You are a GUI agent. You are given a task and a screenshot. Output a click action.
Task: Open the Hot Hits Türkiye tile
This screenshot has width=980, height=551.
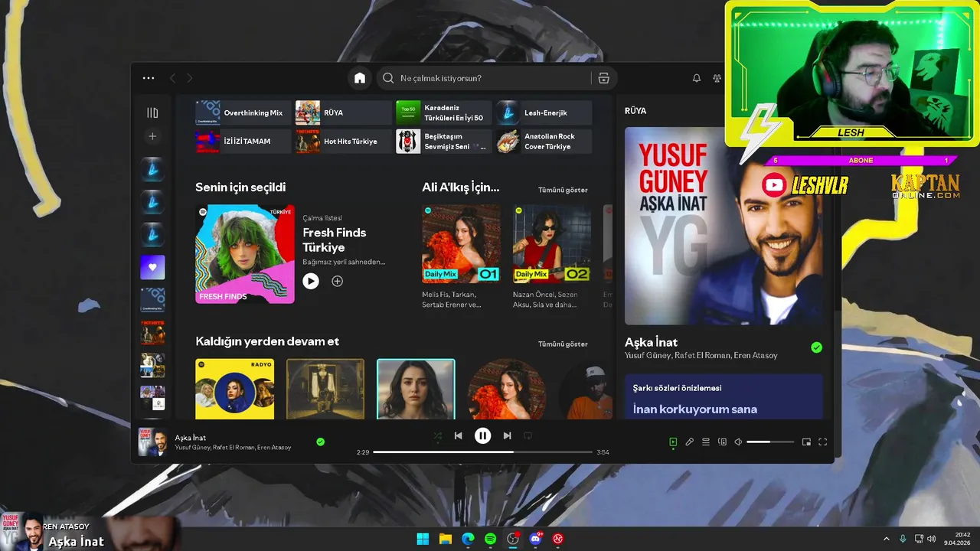(344, 142)
